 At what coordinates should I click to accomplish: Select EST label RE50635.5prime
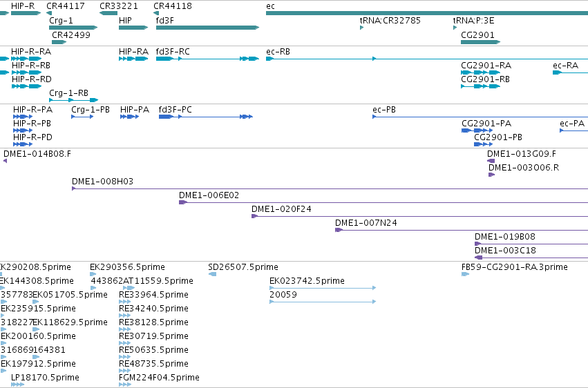click(x=153, y=350)
